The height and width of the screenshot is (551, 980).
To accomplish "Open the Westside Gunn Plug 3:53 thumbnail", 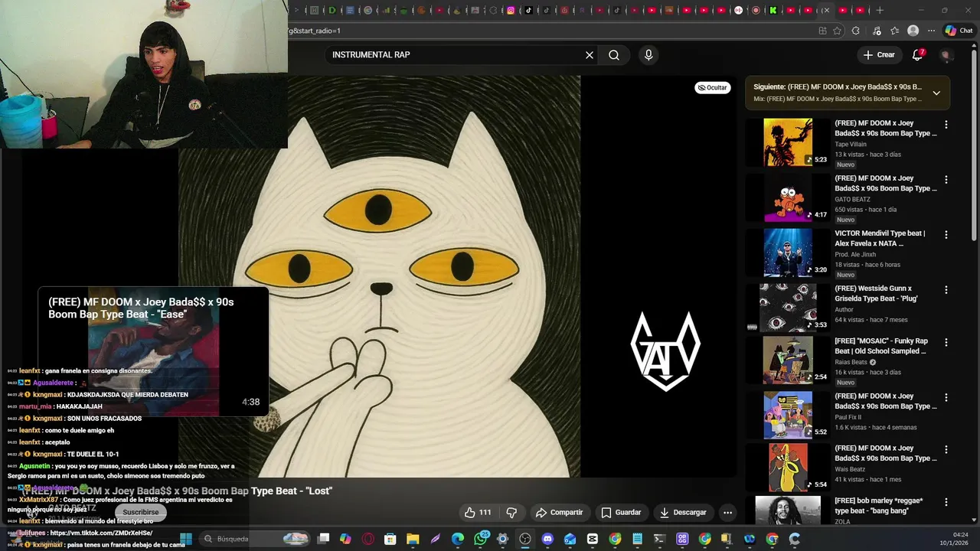I will click(x=788, y=307).
